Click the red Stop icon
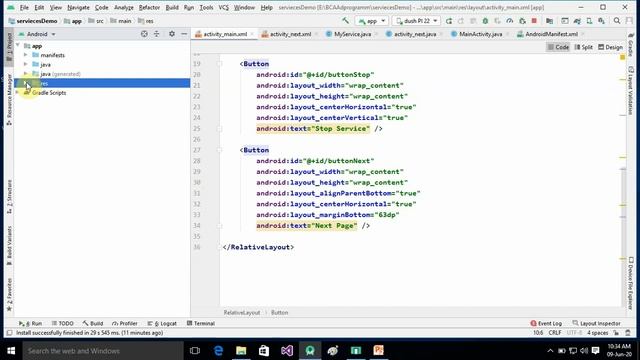 [x=534, y=21]
